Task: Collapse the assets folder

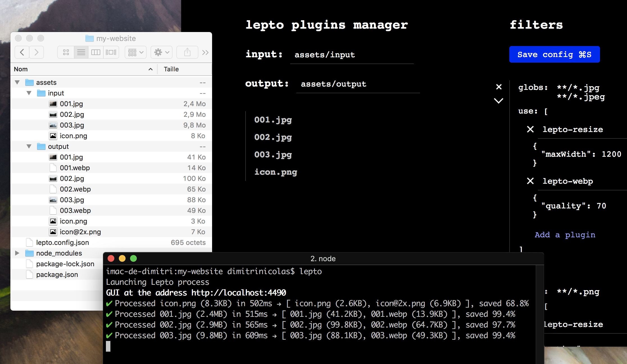Action: coord(17,83)
